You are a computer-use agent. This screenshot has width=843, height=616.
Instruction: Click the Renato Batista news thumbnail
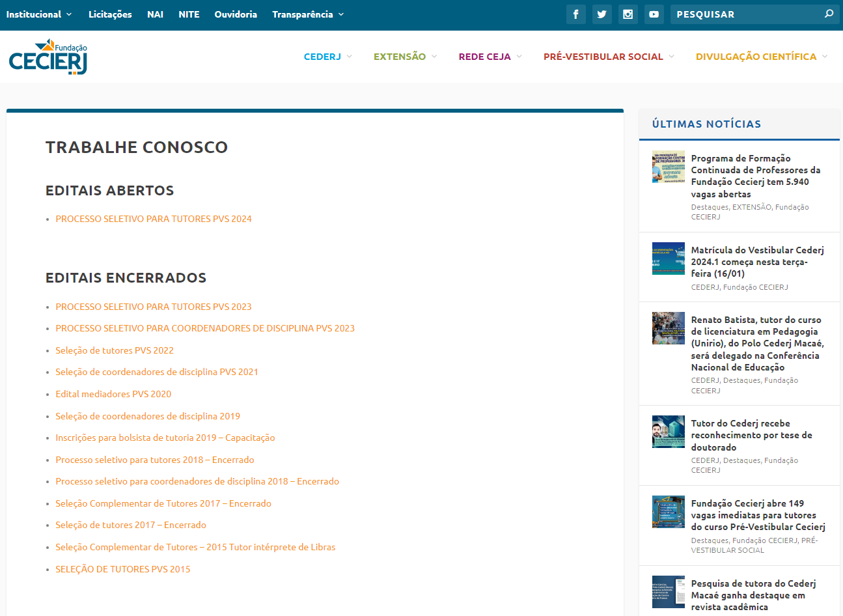[x=669, y=329]
